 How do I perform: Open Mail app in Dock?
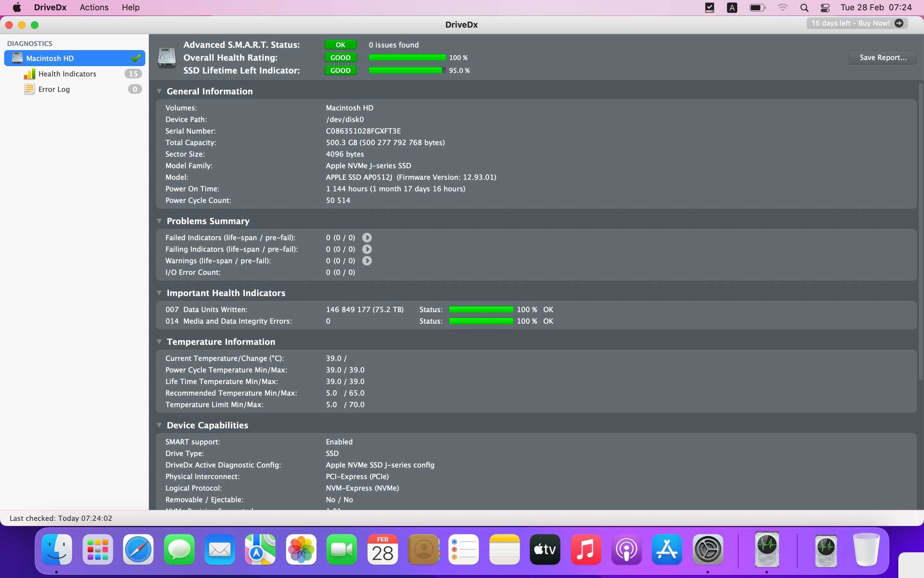coord(219,549)
